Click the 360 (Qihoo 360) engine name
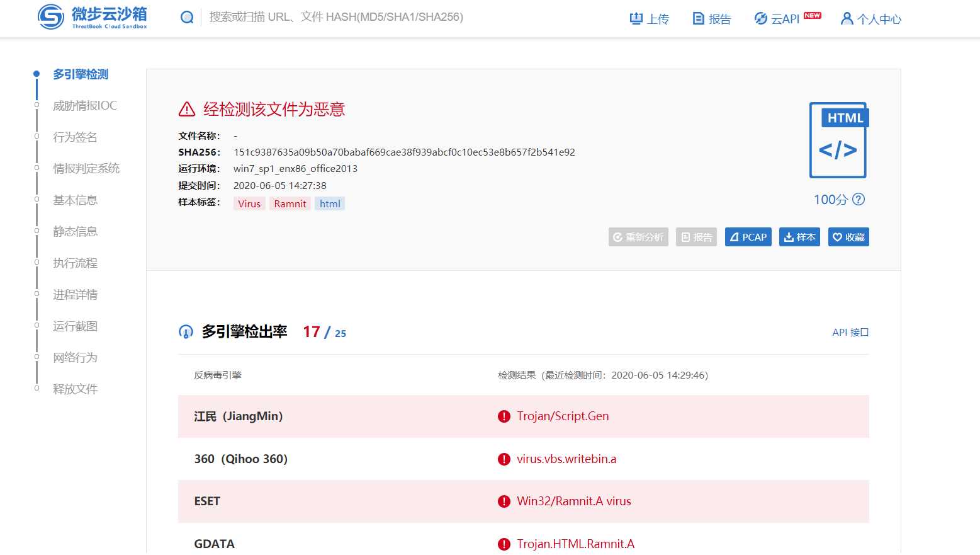 click(241, 459)
